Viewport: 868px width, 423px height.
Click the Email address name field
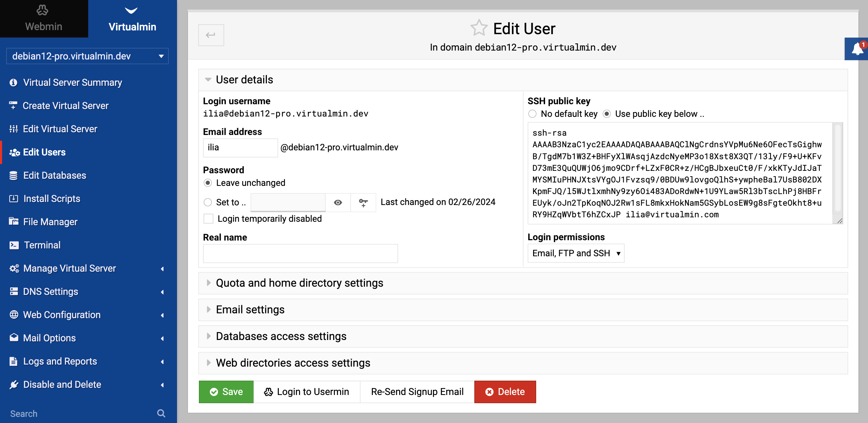(x=240, y=148)
